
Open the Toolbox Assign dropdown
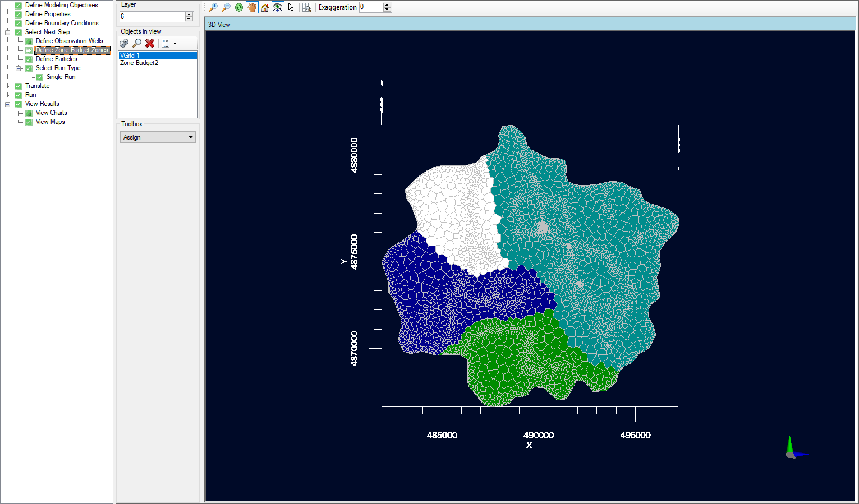pos(191,137)
